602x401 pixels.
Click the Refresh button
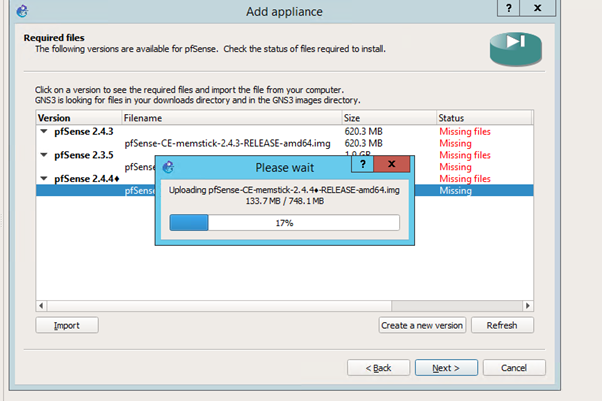pos(502,325)
